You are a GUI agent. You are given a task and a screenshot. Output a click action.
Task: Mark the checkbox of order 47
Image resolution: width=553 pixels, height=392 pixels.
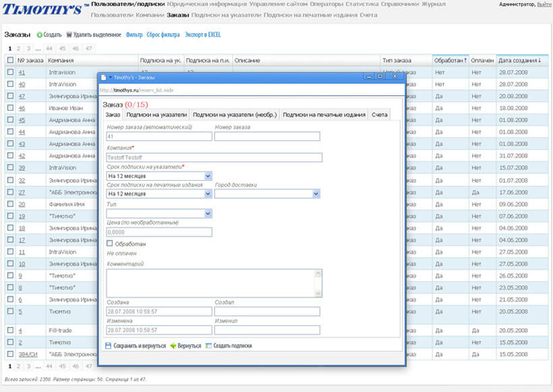click(10, 96)
